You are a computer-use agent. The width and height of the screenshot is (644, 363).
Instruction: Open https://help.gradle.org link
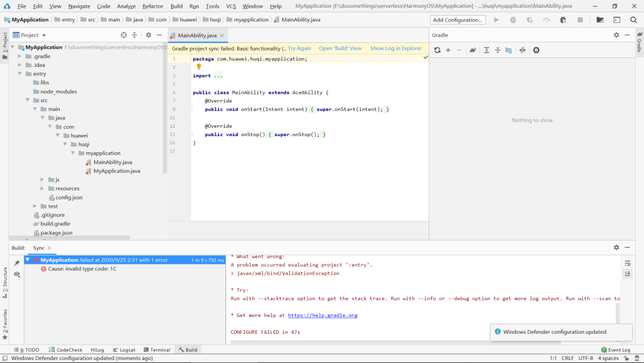point(323,315)
